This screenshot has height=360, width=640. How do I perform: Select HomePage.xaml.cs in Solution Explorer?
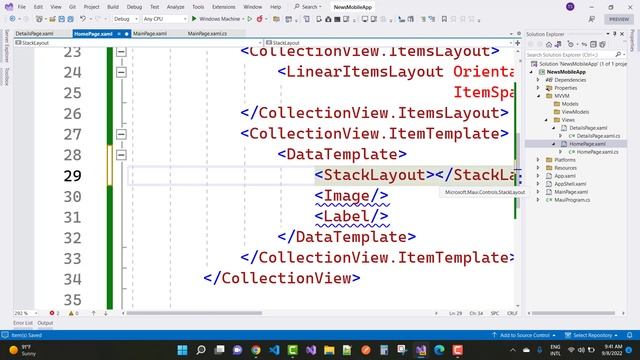[598, 152]
